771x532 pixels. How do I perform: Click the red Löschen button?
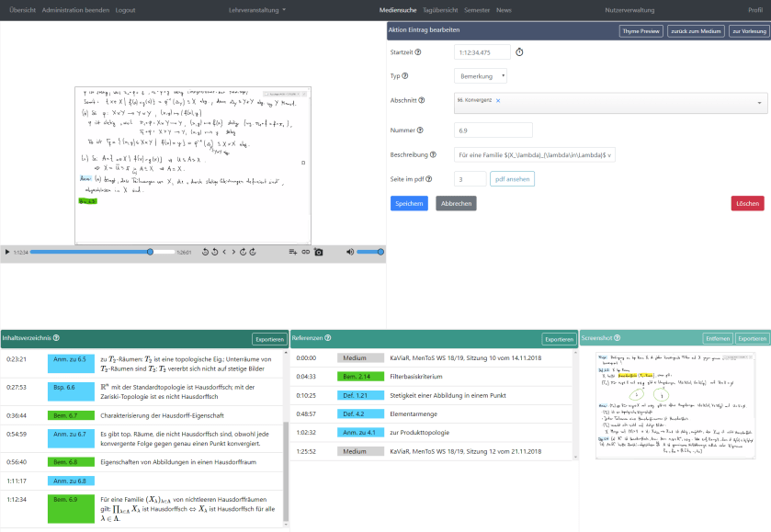(746, 203)
